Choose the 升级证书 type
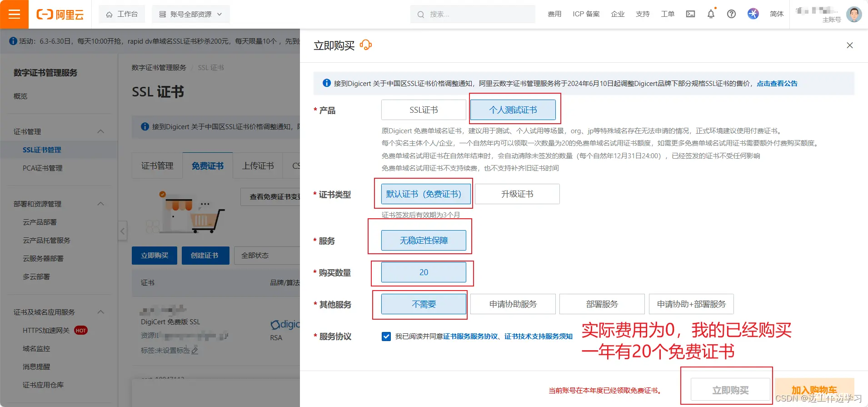The height and width of the screenshot is (407, 868). 517,194
